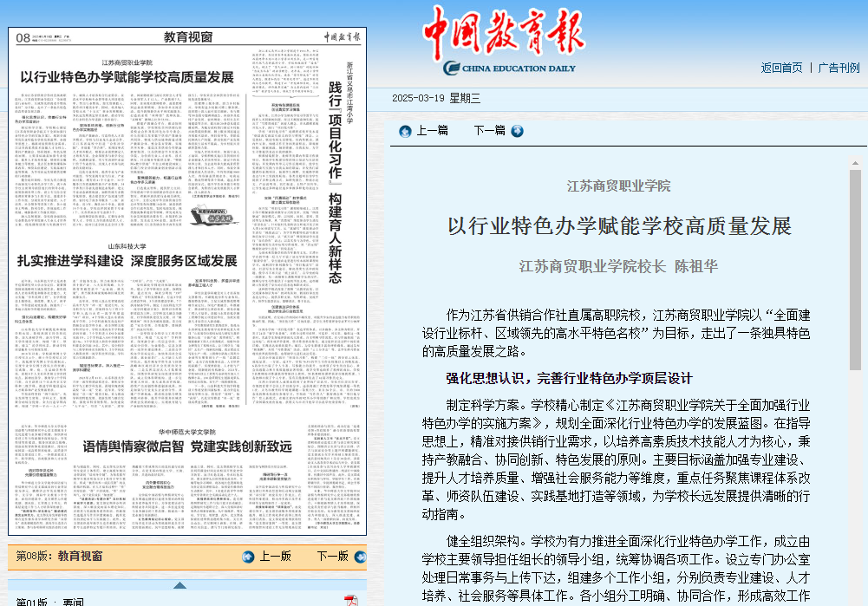Open 山东科技大学 article on page thumbnail
Image resolution: width=868 pixels, height=606 pixels.
pyautogui.click(x=127, y=260)
